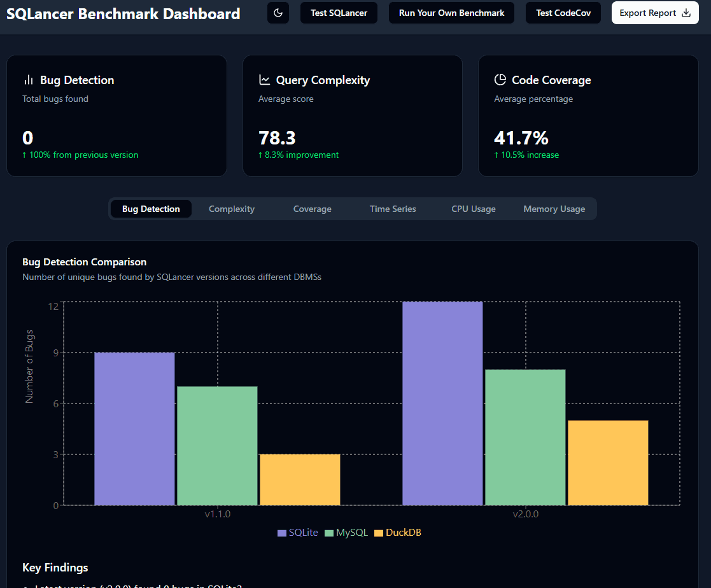711x588 pixels.
Task: Click the download icon in Export Report
Action: tap(687, 13)
